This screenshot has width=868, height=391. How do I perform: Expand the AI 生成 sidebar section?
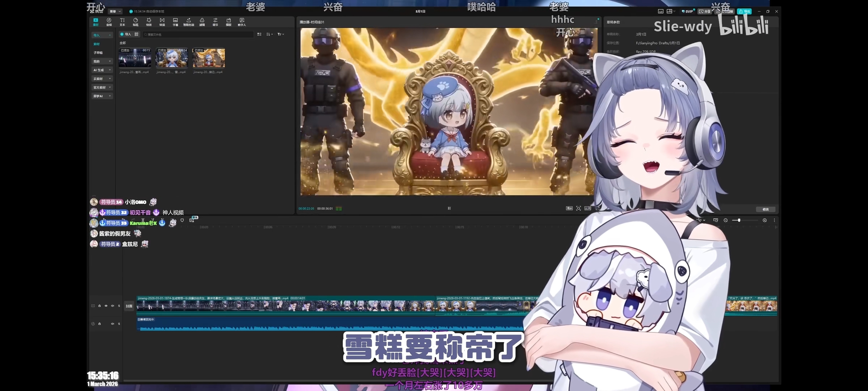[102, 70]
